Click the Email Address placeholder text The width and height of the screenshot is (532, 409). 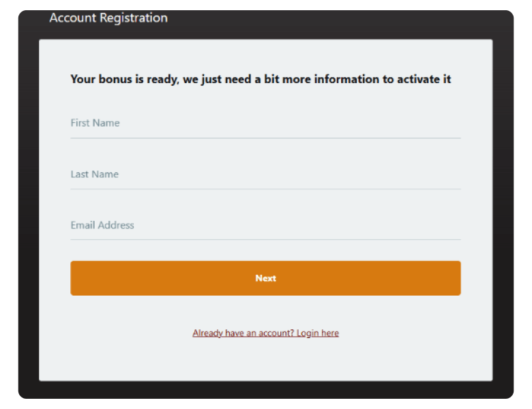coord(102,226)
